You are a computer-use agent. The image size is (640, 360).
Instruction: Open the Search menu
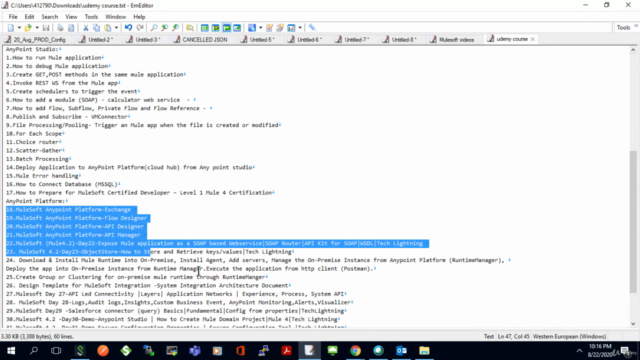(50, 17)
